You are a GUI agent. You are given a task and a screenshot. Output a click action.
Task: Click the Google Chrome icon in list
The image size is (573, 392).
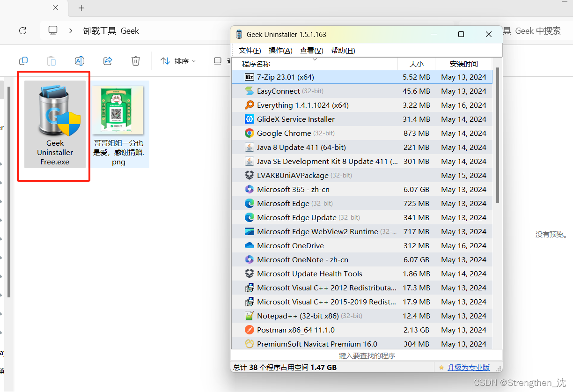[x=250, y=133]
